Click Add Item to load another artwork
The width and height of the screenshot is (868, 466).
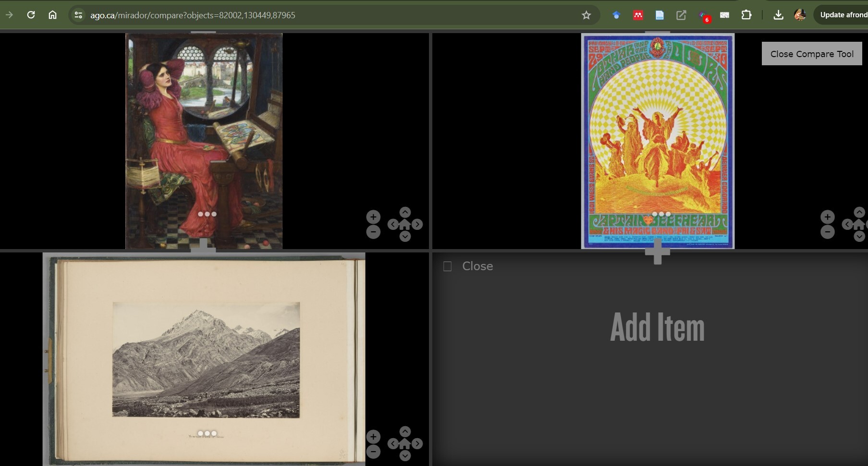(657, 327)
